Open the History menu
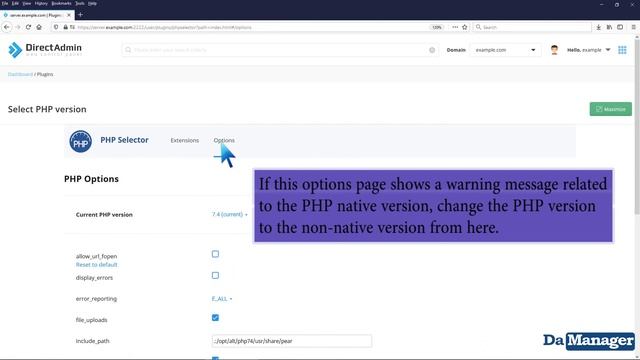 pyautogui.click(x=41, y=3)
